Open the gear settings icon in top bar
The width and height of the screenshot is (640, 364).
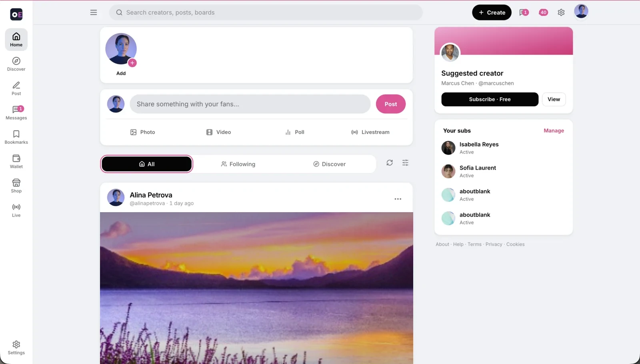tap(561, 12)
